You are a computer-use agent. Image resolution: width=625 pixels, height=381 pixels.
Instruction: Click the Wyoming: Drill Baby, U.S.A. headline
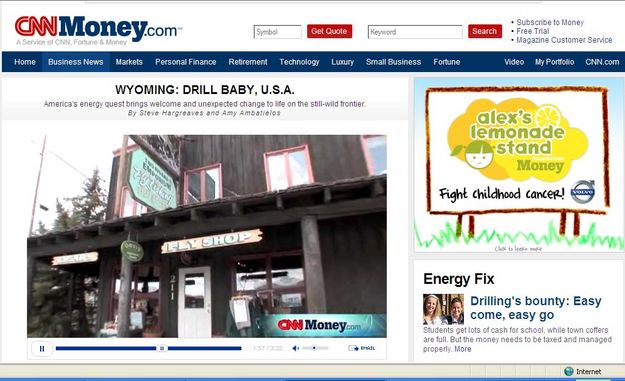205,90
